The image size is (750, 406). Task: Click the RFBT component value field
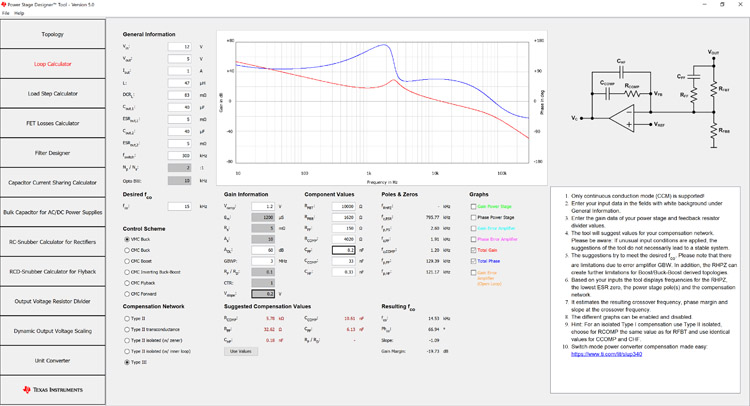343,207
